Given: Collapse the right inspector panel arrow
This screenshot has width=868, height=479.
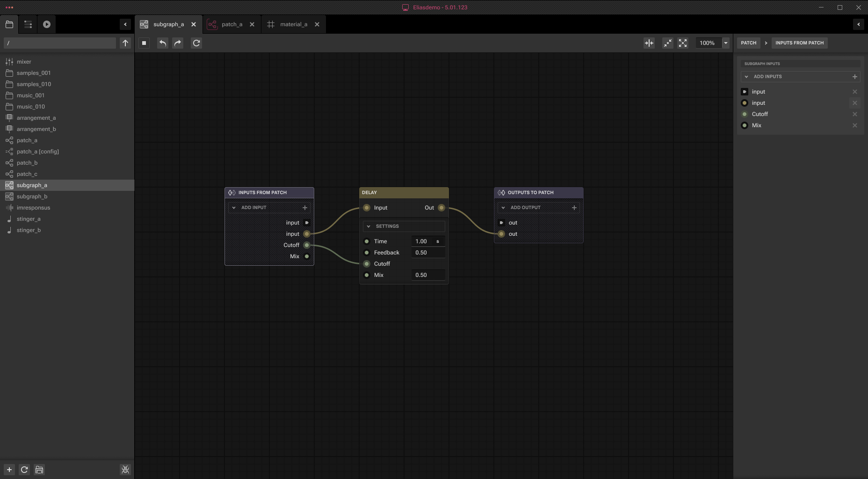Looking at the screenshot, I should (x=859, y=24).
